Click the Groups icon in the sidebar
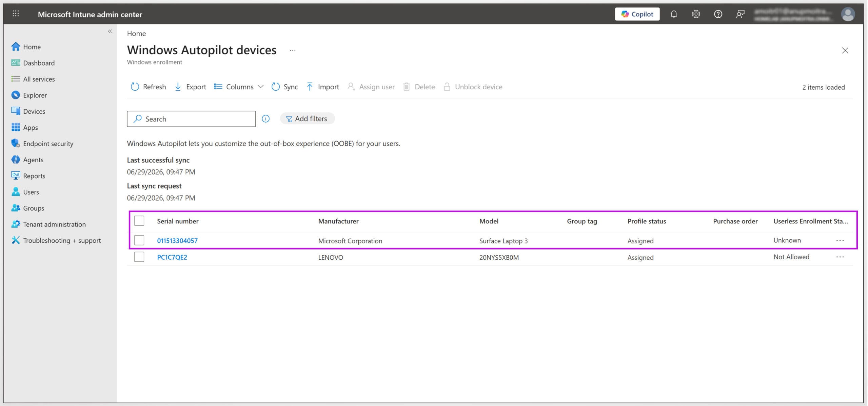 [x=16, y=208]
